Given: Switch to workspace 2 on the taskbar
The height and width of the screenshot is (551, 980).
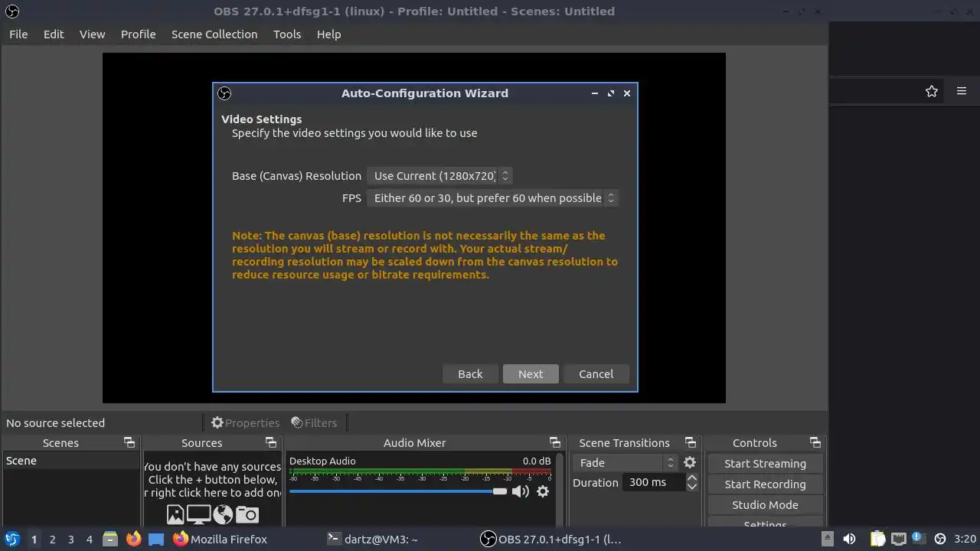Looking at the screenshot, I should (x=52, y=540).
